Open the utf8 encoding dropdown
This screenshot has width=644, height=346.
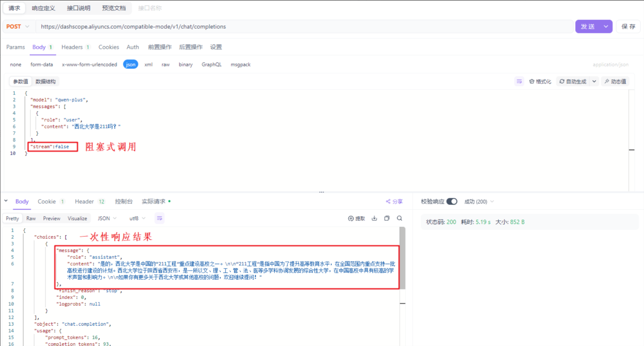[137, 218]
